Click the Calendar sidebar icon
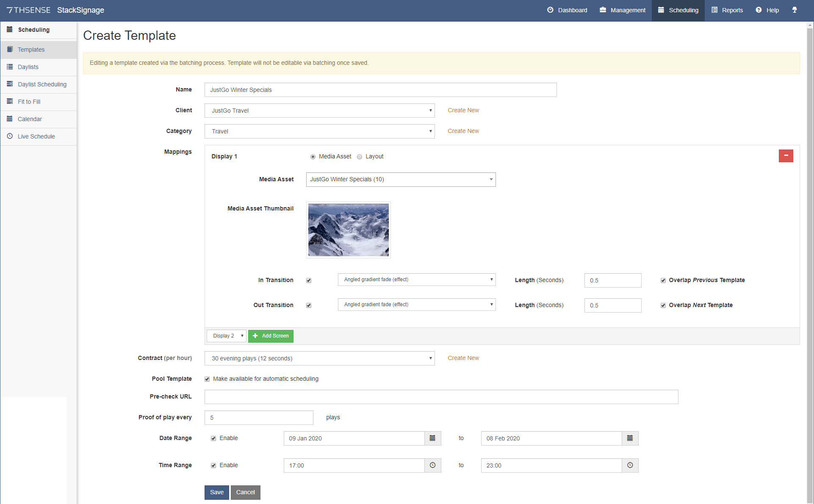Viewport: 814px width, 504px height. [x=10, y=119]
